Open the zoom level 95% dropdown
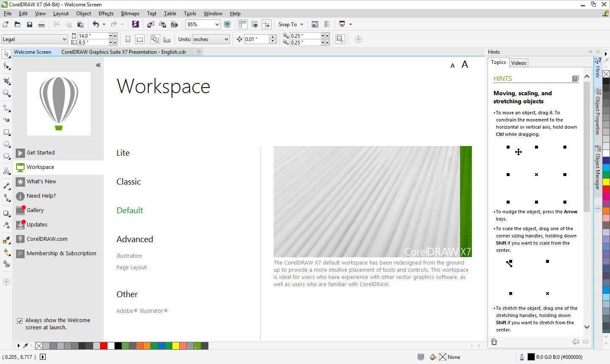 pyautogui.click(x=217, y=25)
